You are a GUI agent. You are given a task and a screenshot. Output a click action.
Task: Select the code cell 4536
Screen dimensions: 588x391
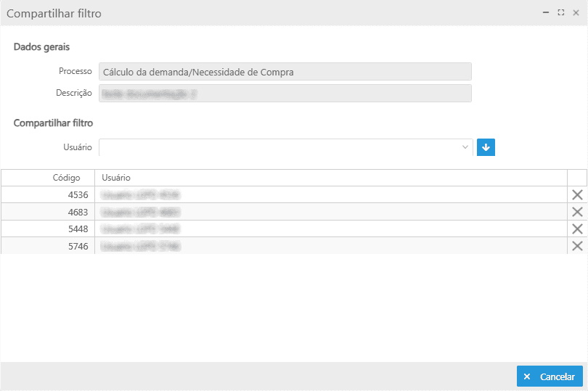pos(48,194)
